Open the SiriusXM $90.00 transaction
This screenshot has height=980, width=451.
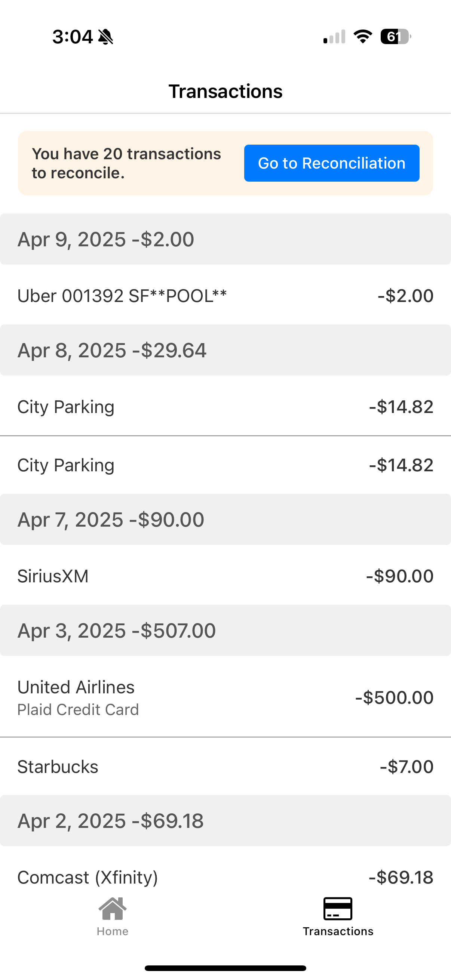pos(225,576)
